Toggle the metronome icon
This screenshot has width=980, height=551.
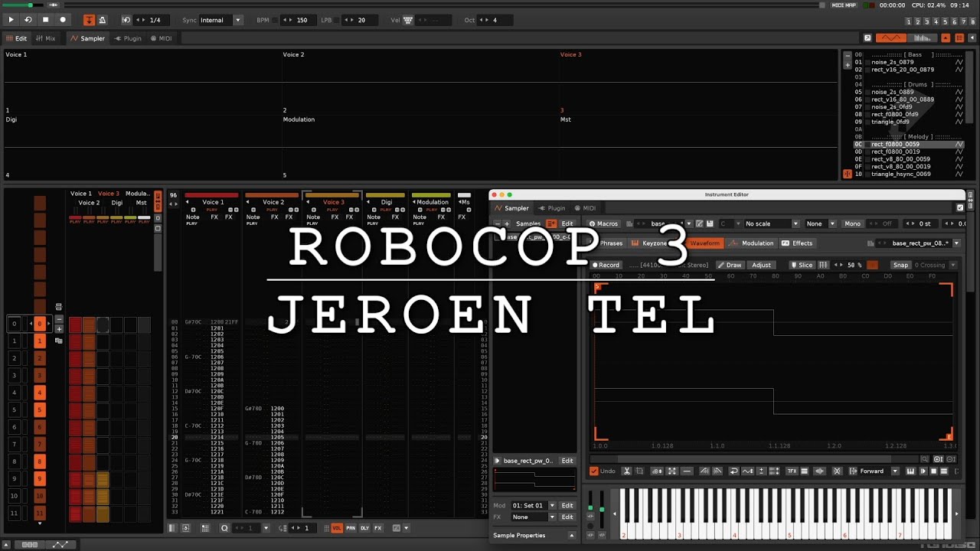[103, 20]
